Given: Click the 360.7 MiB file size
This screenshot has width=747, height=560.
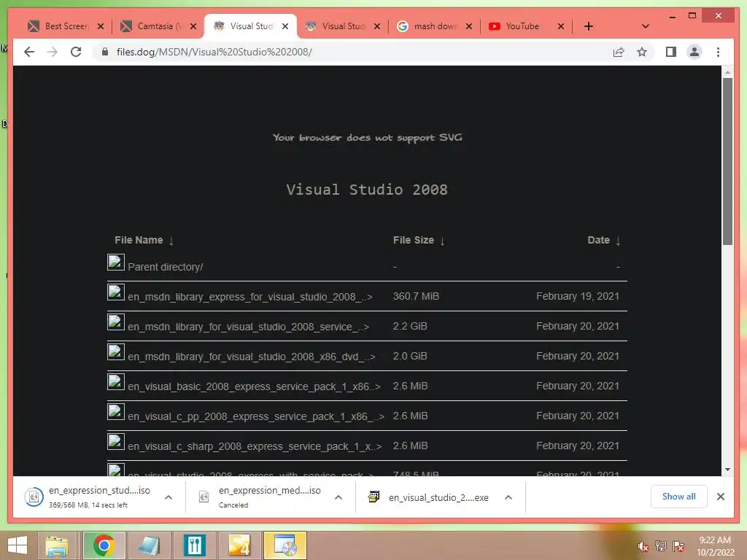Looking at the screenshot, I should [x=416, y=296].
